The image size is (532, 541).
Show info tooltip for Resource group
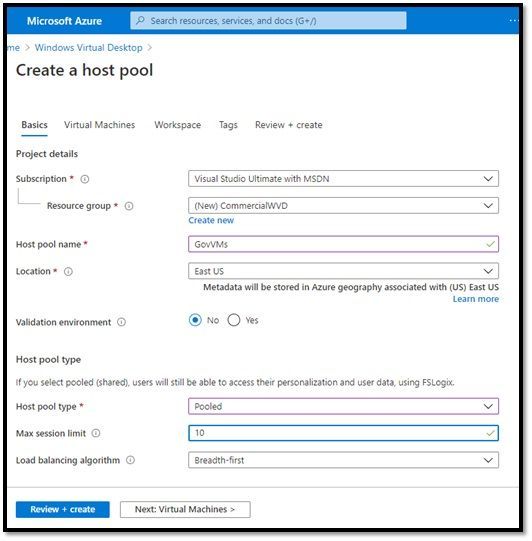tap(129, 206)
